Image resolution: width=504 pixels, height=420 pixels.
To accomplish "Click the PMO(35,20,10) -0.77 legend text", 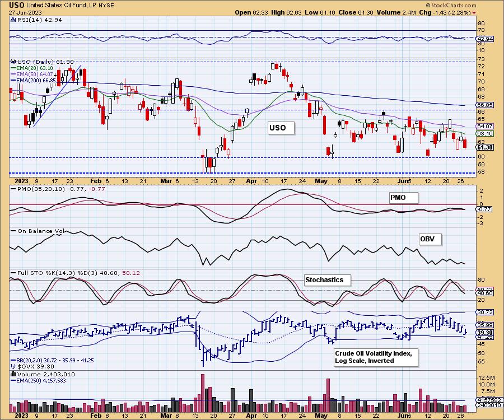I will tap(61, 189).
